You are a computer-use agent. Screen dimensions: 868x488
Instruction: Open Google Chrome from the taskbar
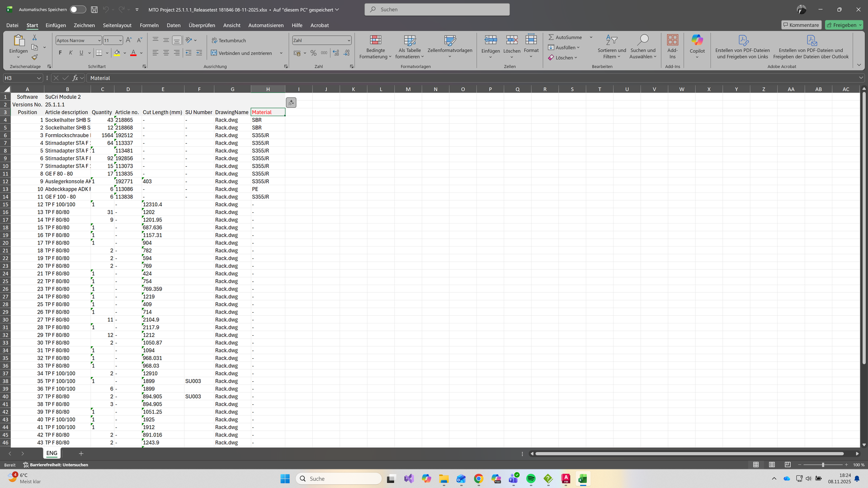coord(478,479)
